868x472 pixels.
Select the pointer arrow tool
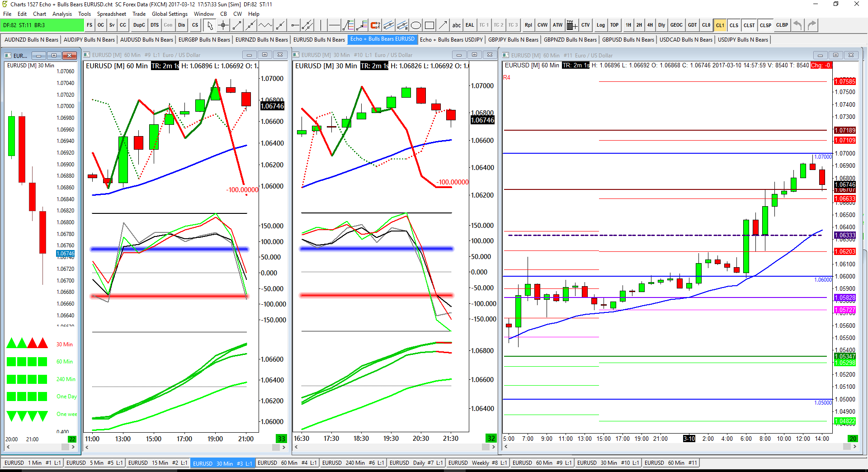click(210, 25)
